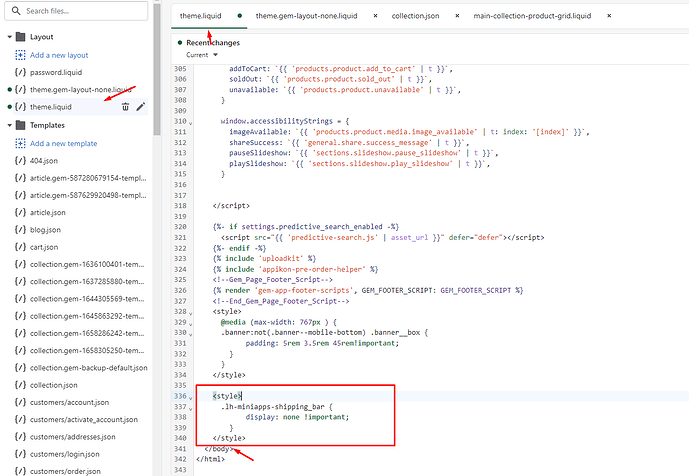Click the code file icon beside password.liquid
The height and width of the screenshot is (476, 689).
tap(20, 72)
